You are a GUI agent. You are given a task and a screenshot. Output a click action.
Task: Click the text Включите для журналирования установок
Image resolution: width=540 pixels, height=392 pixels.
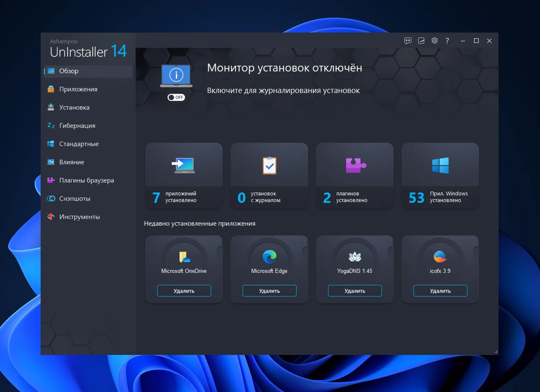pos(283,90)
